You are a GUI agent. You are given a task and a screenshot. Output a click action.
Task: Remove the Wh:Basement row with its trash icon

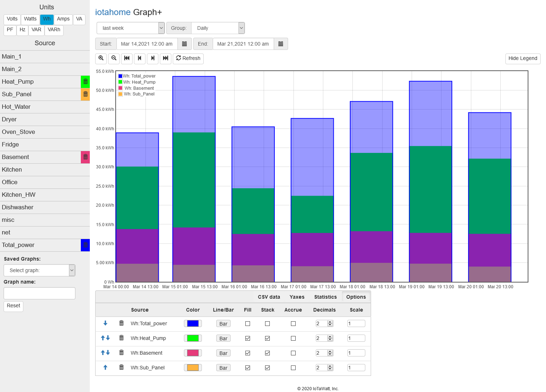click(121, 353)
